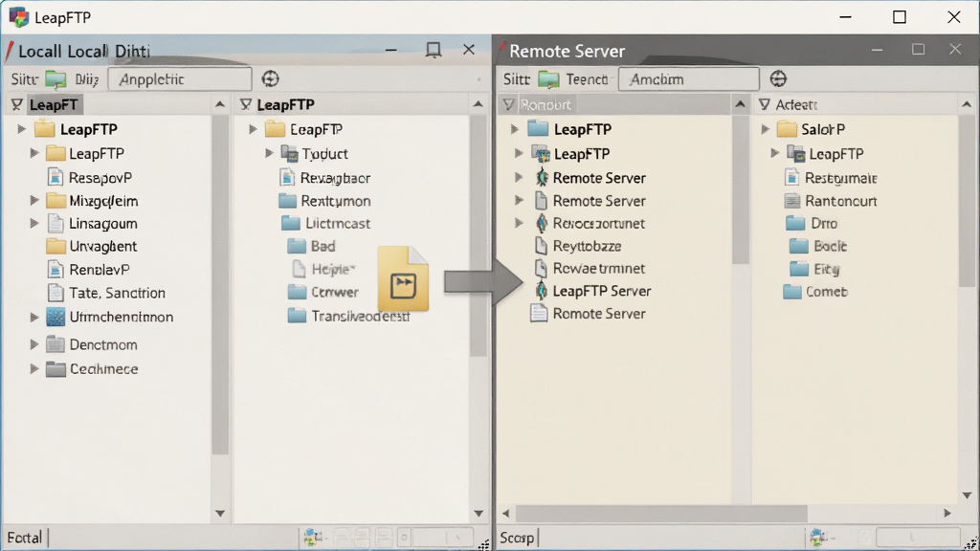
Task: Select the Eity folder
Action: pos(814,269)
